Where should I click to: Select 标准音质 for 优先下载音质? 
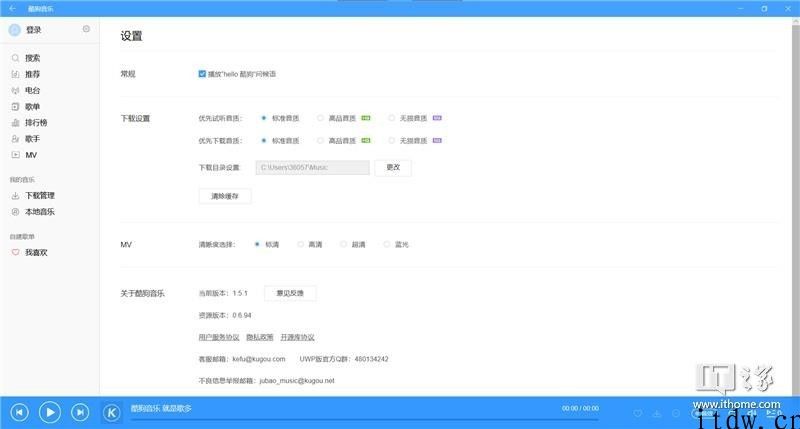pyautogui.click(x=263, y=141)
